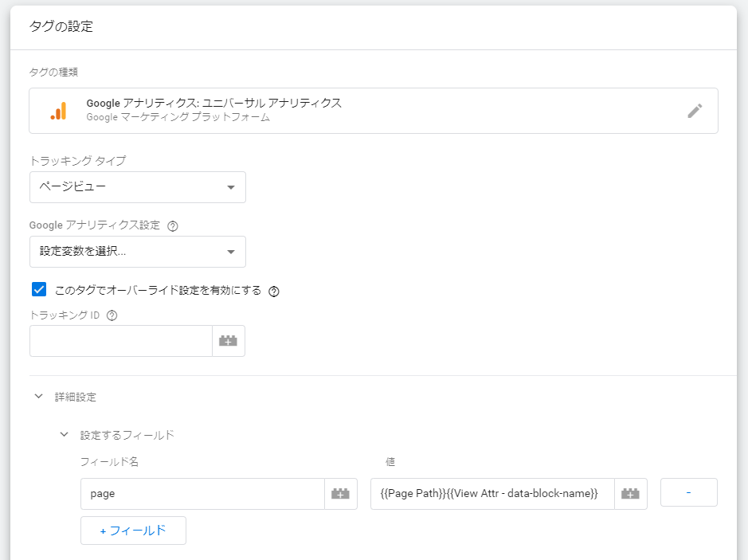
Task: Click the + フィールド button
Action: tap(133, 531)
